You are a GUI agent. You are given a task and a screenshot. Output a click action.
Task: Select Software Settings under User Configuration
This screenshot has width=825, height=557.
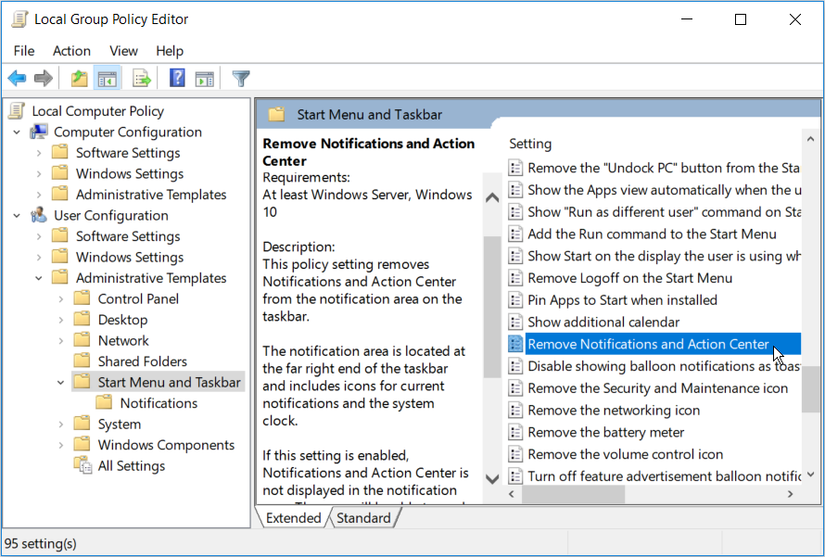[128, 236]
